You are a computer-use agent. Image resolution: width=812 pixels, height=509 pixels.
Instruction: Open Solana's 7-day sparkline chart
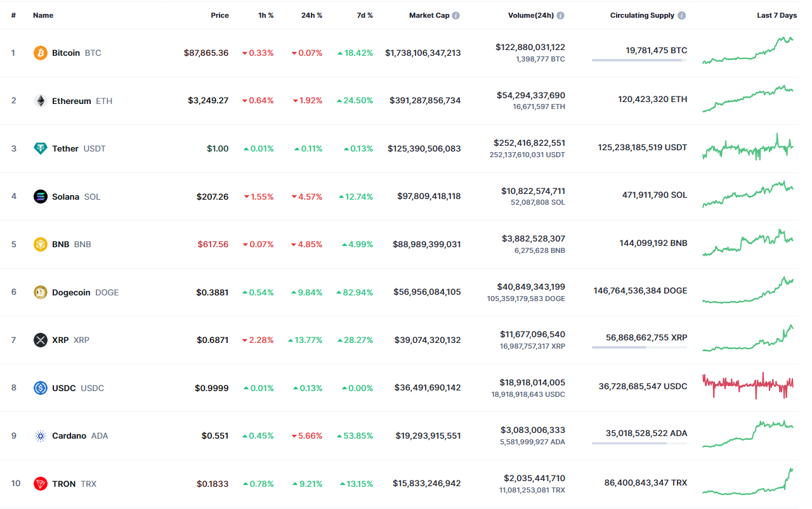coord(748,194)
